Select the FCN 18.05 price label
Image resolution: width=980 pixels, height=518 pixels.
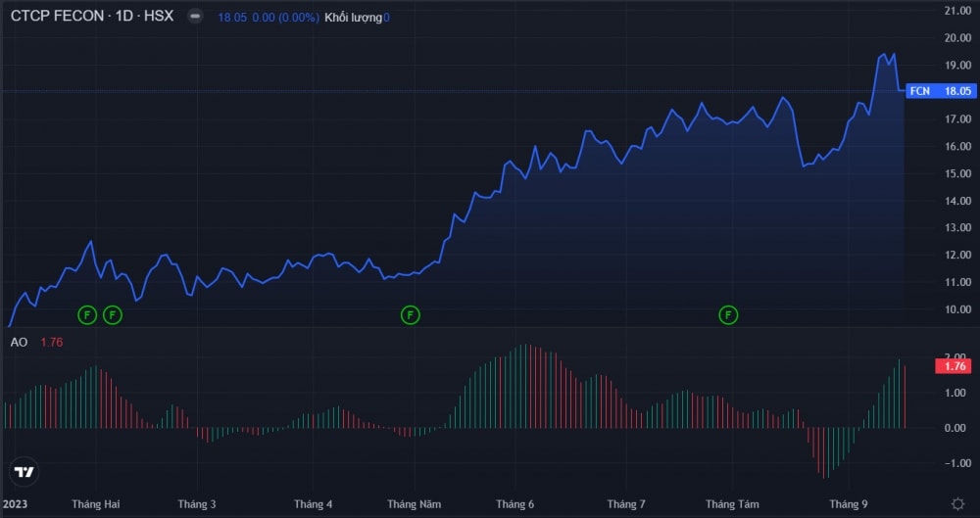[x=941, y=91]
